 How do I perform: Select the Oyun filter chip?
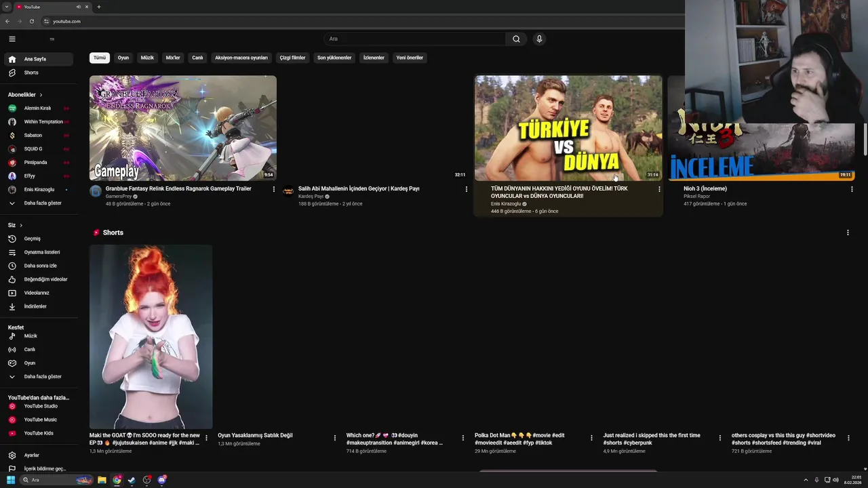pos(123,58)
